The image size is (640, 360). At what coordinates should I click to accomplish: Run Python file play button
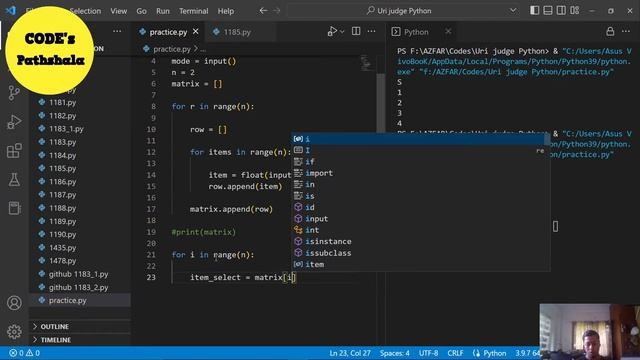point(332,31)
